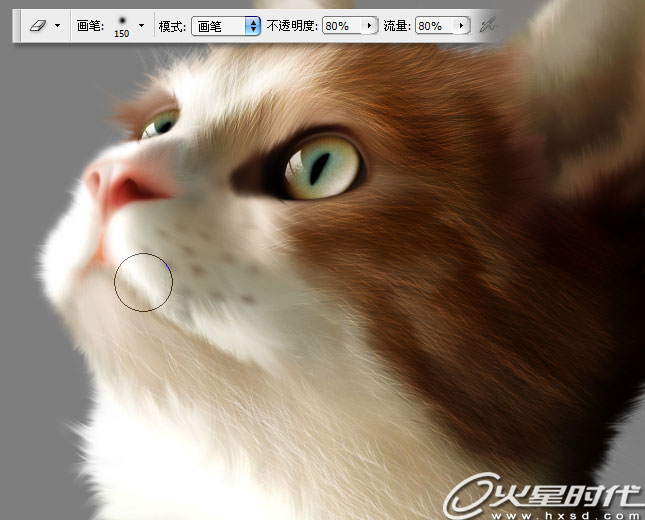
Task: Click the options bar grip handle
Action: pos(17,25)
